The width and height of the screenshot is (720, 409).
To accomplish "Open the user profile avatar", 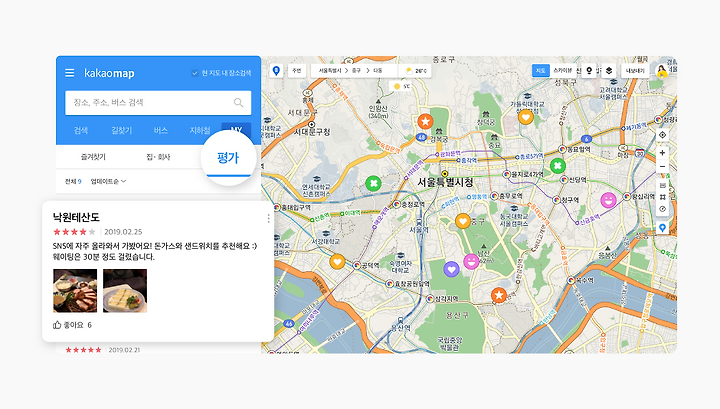I will [662, 71].
